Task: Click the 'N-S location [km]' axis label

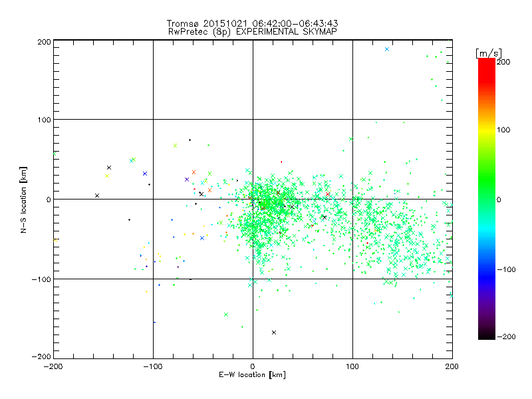Action: coord(23,199)
